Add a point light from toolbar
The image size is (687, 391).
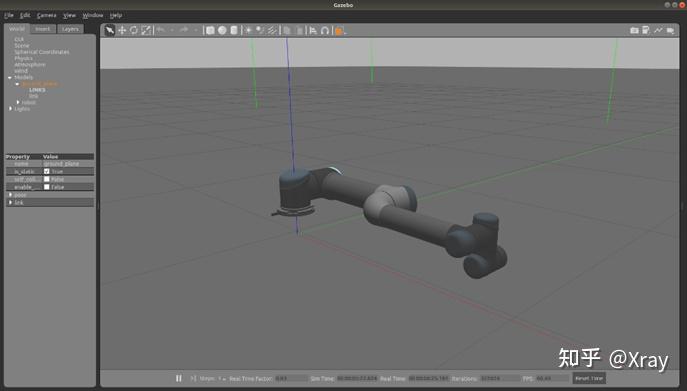pos(248,30)
